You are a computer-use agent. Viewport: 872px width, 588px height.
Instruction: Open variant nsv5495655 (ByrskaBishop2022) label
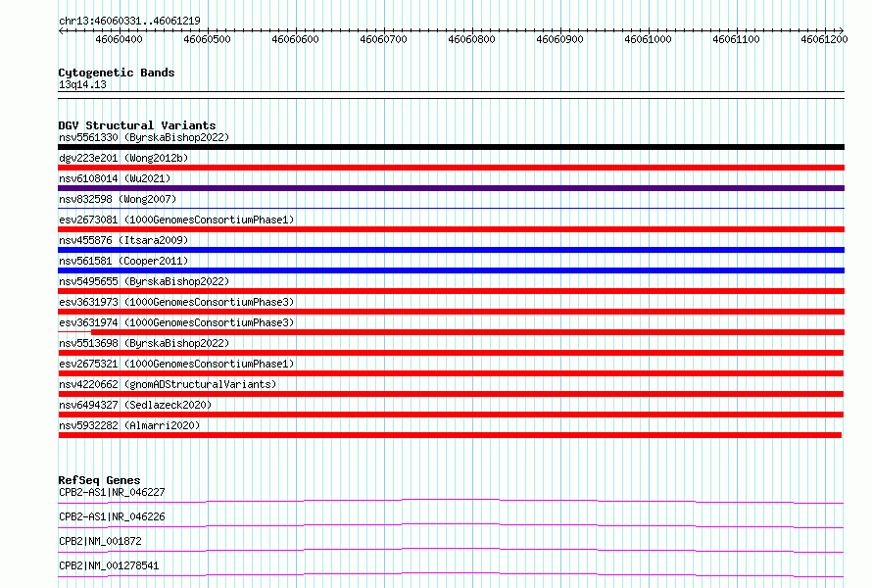click(144, 281)
